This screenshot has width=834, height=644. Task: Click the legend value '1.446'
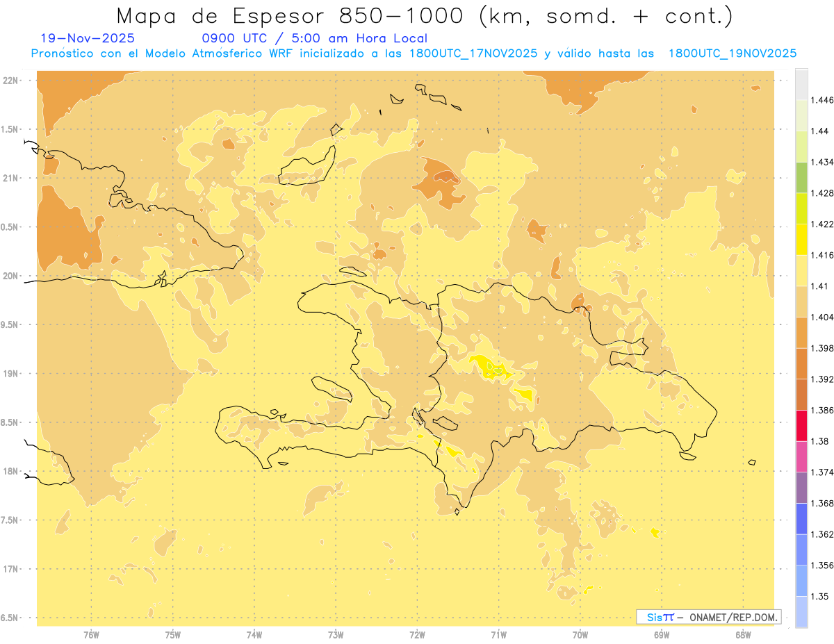pyautogui.click(x=823, y=100)
